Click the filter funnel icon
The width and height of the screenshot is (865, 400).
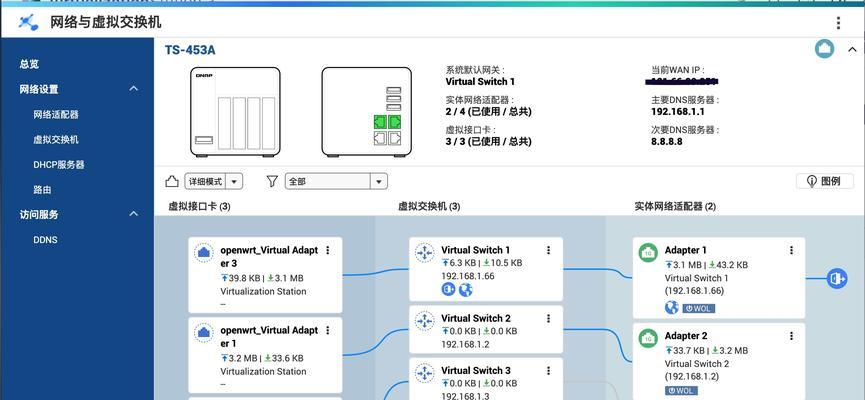tap(272, 181)
